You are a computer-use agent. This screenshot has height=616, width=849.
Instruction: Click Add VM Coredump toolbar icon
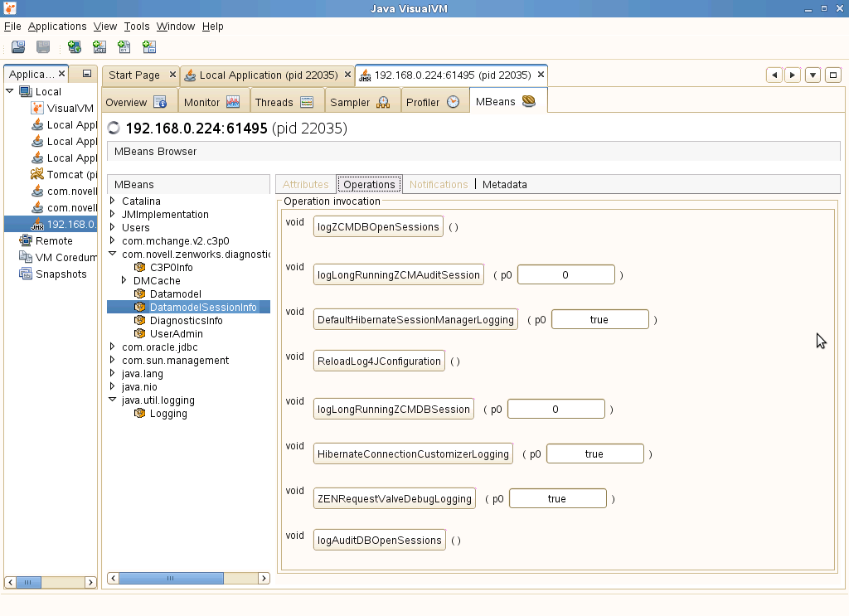tap(124, 47)
